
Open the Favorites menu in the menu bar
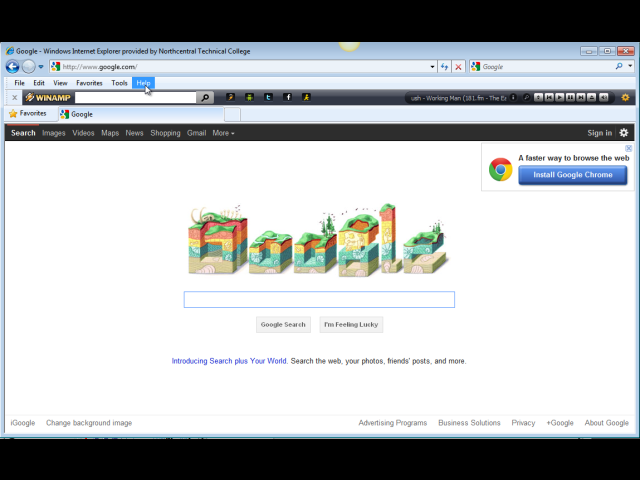pos(89,83)
